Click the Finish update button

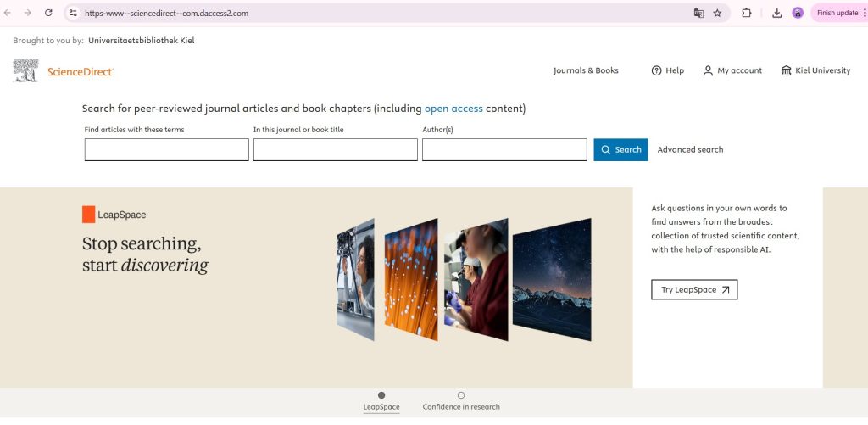tap(837, 13)
